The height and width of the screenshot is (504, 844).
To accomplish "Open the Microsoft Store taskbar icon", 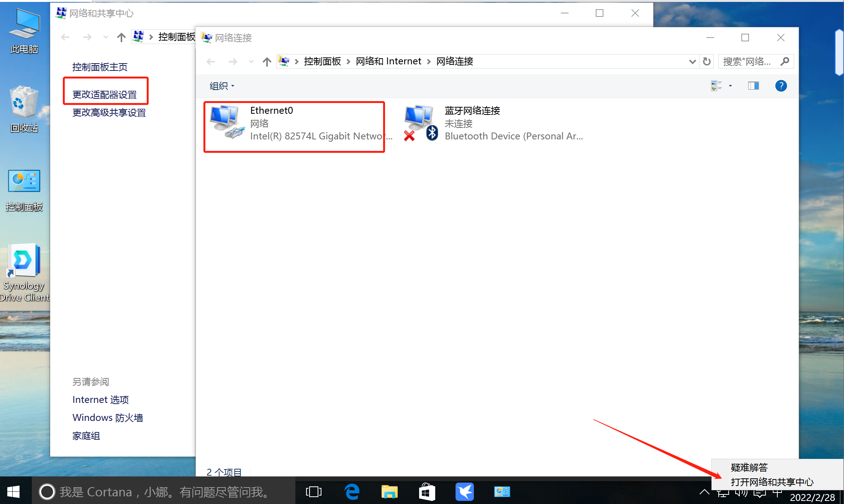I will point(427,492).
